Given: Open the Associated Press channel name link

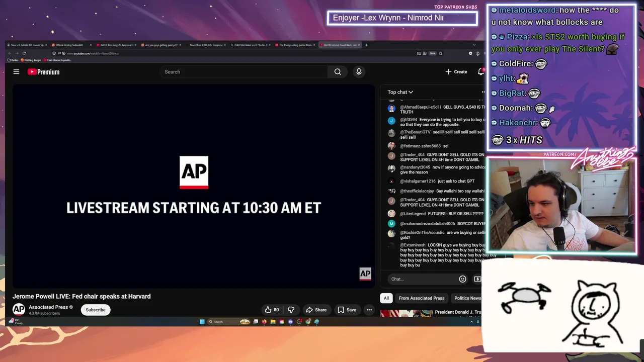Looking at the screenshot, I should 48,307.
